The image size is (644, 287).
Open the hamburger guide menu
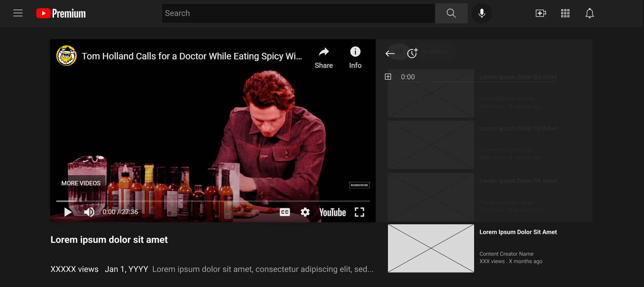pos(18,13)
